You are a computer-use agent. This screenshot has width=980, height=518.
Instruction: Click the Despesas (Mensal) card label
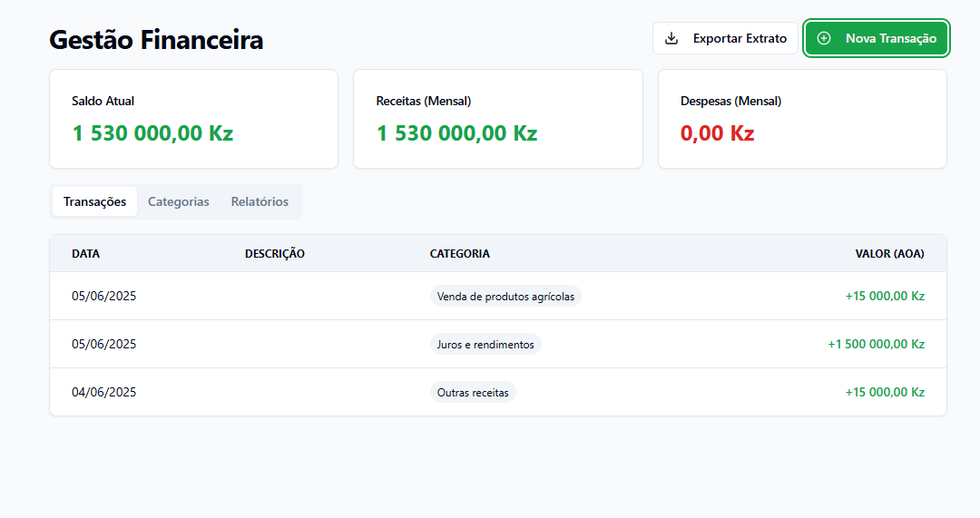[x=730, y=101]
